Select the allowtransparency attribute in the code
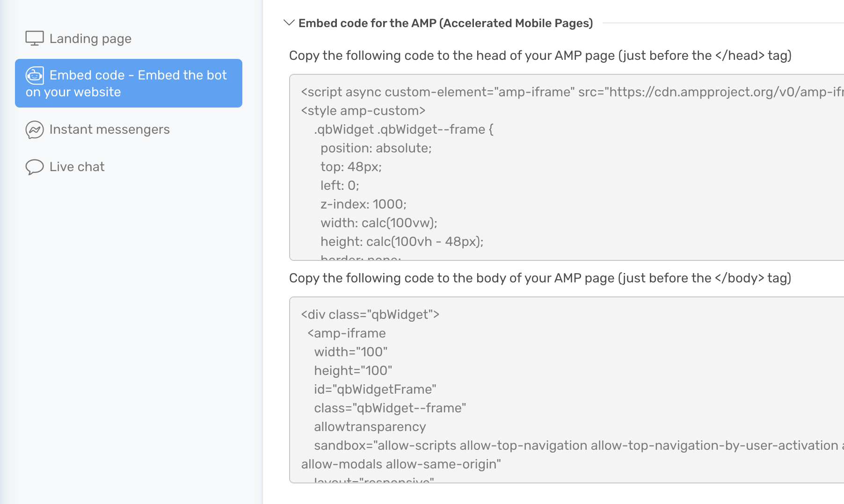 point(370,426)
